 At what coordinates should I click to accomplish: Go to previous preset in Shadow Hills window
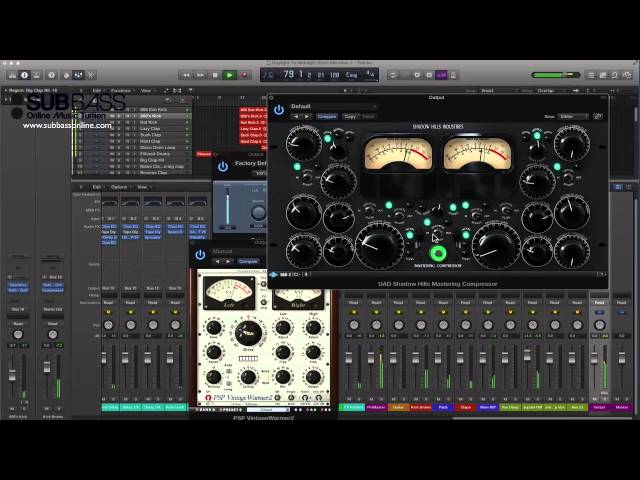click(296, 116)
